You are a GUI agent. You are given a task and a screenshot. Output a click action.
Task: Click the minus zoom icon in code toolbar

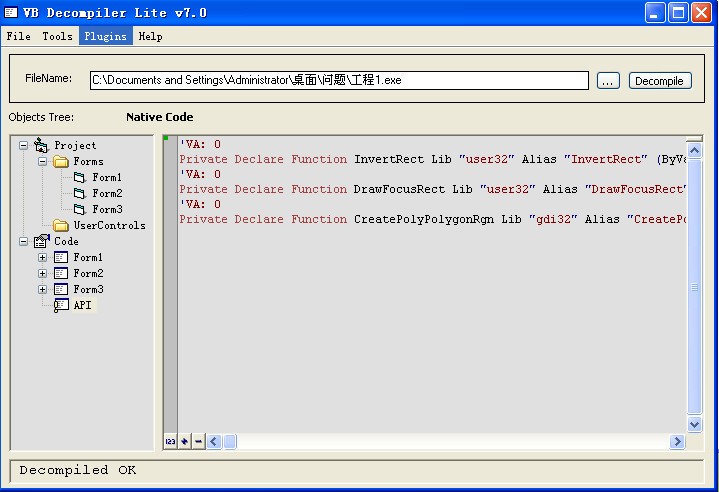[x=199, y=442]
